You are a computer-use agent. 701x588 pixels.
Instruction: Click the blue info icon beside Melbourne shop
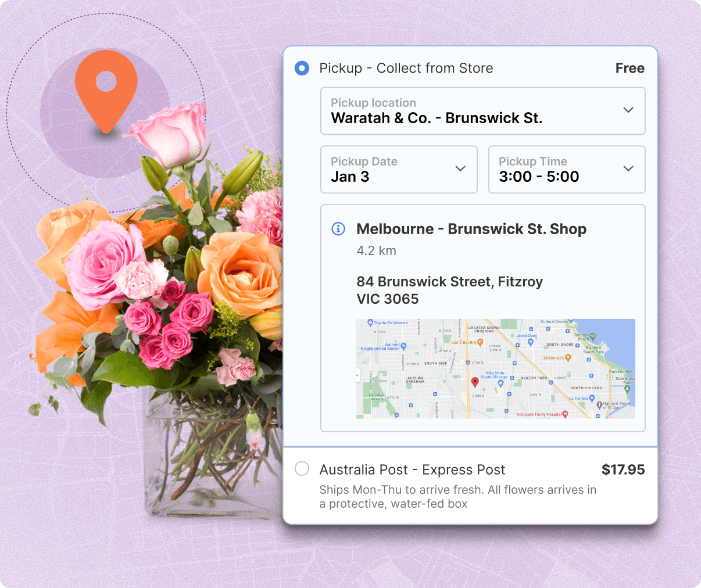(x=338, y=229)
